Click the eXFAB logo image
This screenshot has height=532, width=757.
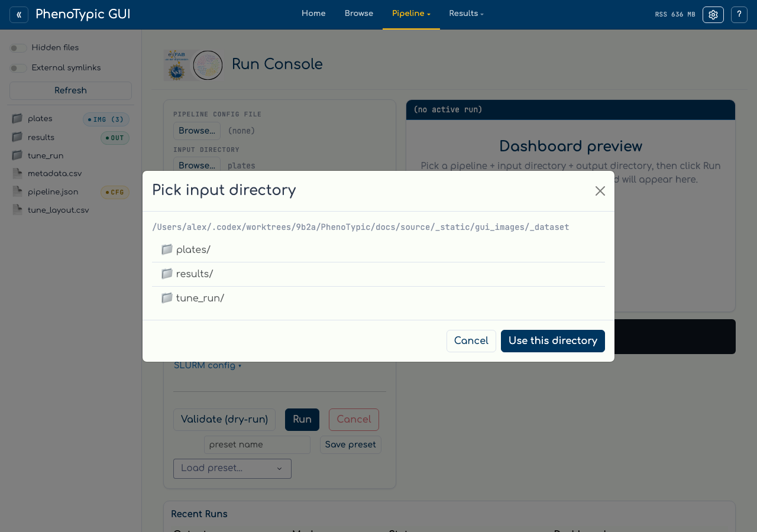(177, 65)
